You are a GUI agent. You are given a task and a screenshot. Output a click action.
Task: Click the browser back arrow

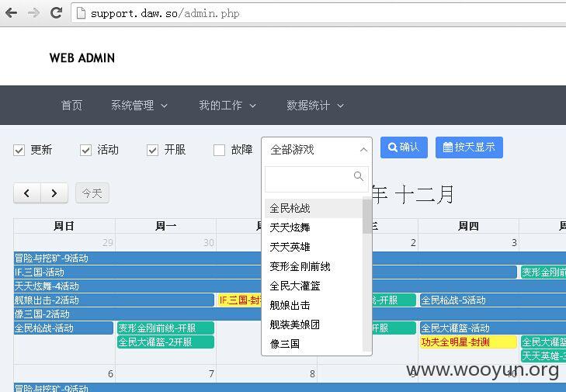point(11,13)
